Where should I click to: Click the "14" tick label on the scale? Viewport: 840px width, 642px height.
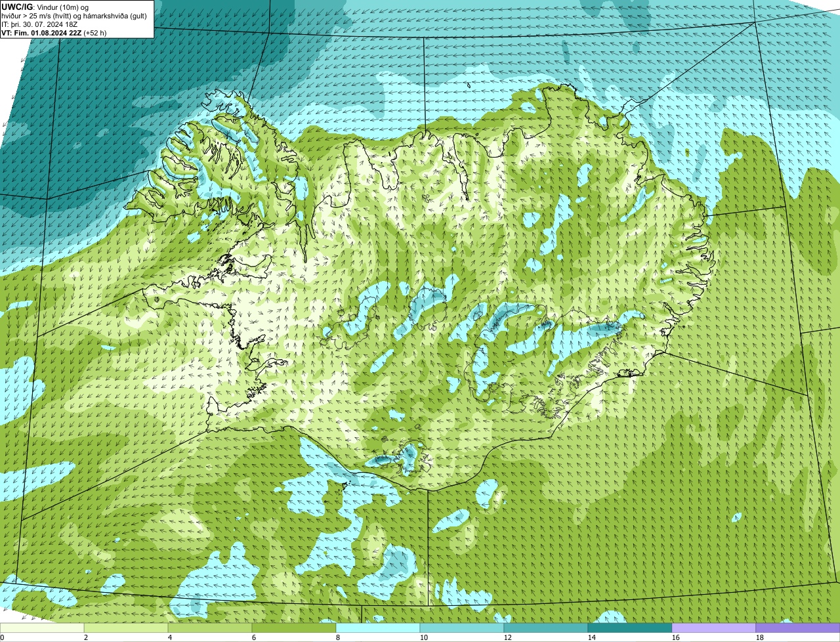(x=592, y=637)
